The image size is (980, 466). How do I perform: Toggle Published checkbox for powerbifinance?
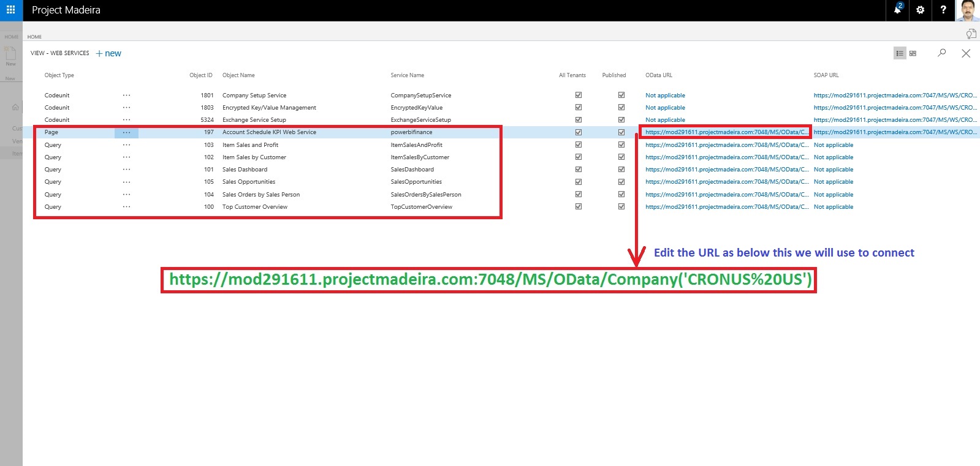(x=621, y=132)
